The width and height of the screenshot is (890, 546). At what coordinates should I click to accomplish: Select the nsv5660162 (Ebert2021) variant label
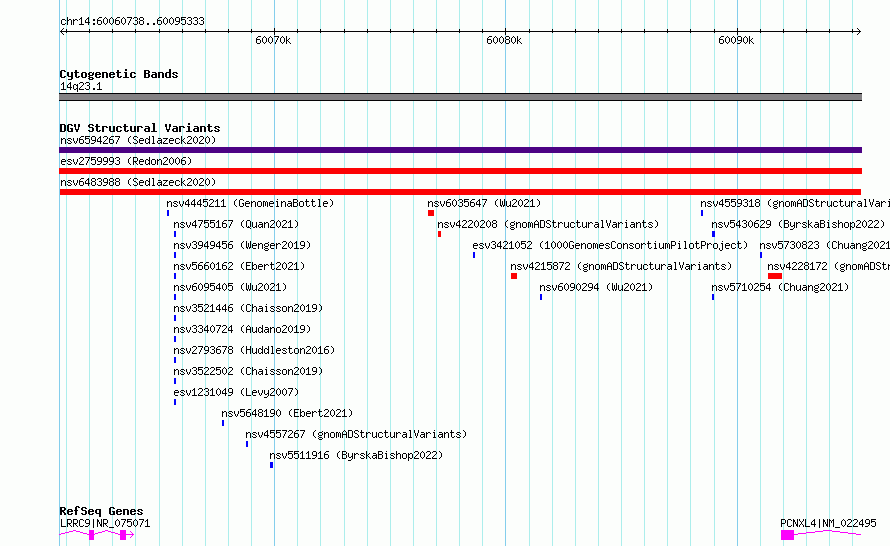(239, 266)
